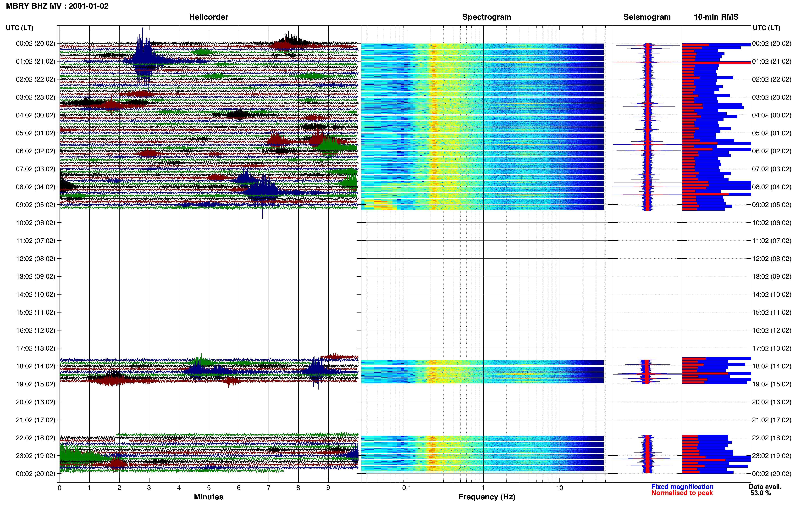Click the left '11:02 (07:02)' time label
Viewport: 812px width, 508px height.
point(36,240)
